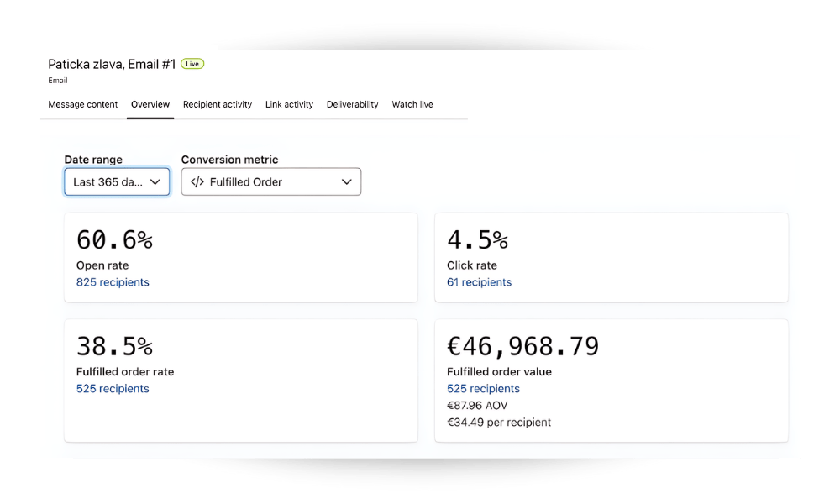This screenshot has width=840, height=504.
Task: Click the €87.96 AOV text
Action: (x=477, y=406)
